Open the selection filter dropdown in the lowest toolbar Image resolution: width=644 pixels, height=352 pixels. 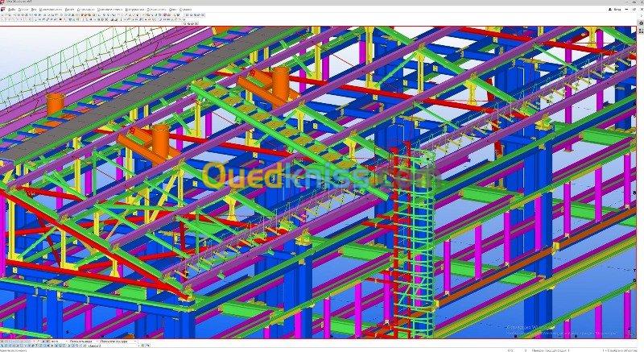click(114, 346)
